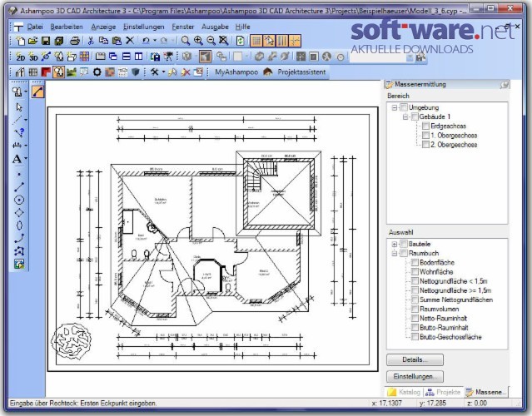Check the Erdgeschoss checkbox
Screen dimensions: 532x416
pos(425,126)
